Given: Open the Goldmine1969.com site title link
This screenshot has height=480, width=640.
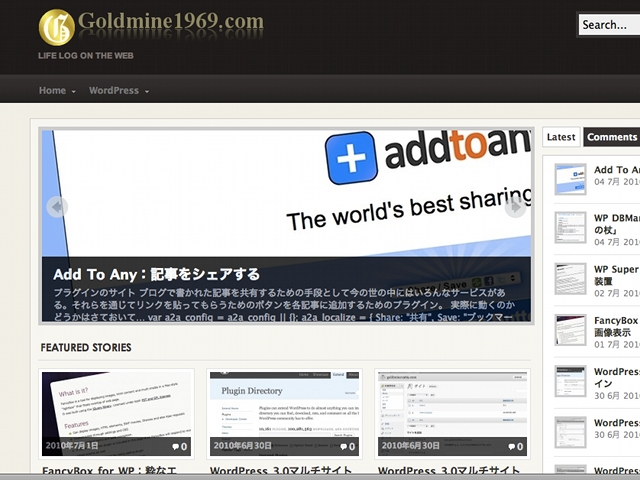Looking at the screenshot, I should (x=171, y=21).
